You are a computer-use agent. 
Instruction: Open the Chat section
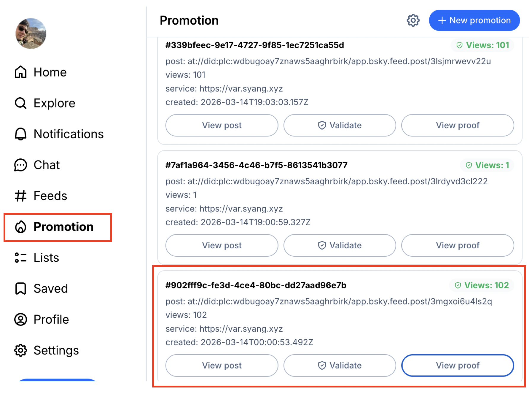point(47,165)
